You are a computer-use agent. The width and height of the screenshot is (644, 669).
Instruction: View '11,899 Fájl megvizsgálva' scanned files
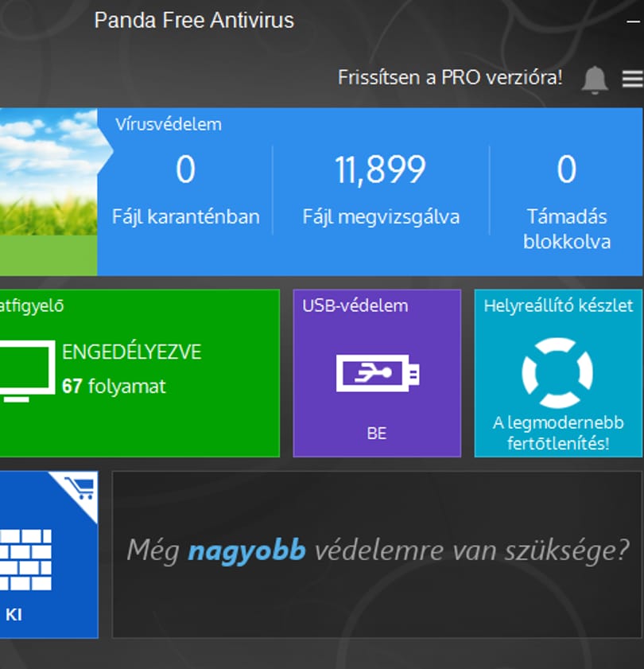(381, 190)
